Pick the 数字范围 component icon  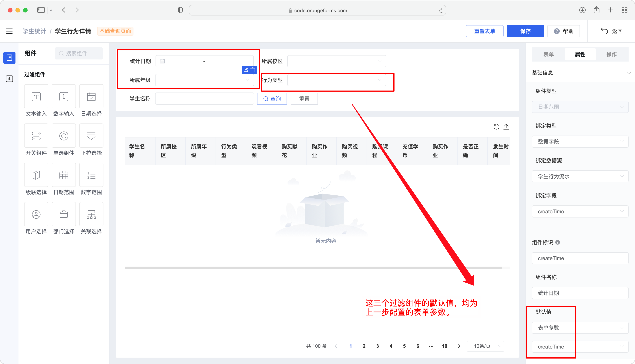click(x=91, y=175)
